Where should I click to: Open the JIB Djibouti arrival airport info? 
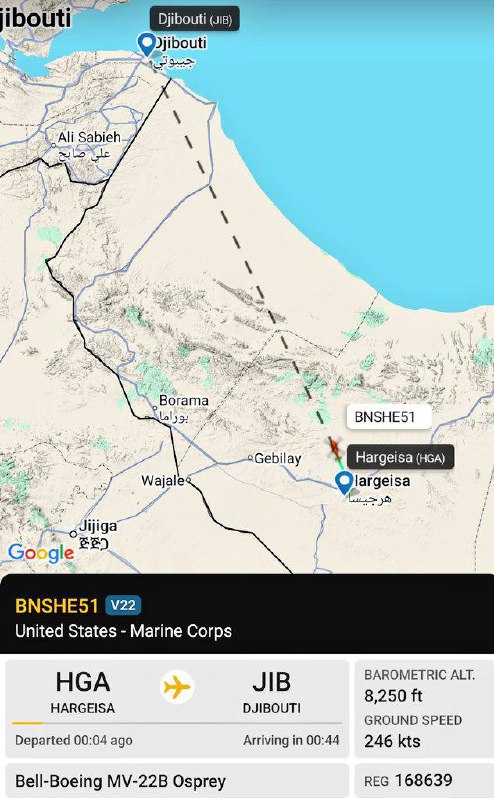point(271,692)
